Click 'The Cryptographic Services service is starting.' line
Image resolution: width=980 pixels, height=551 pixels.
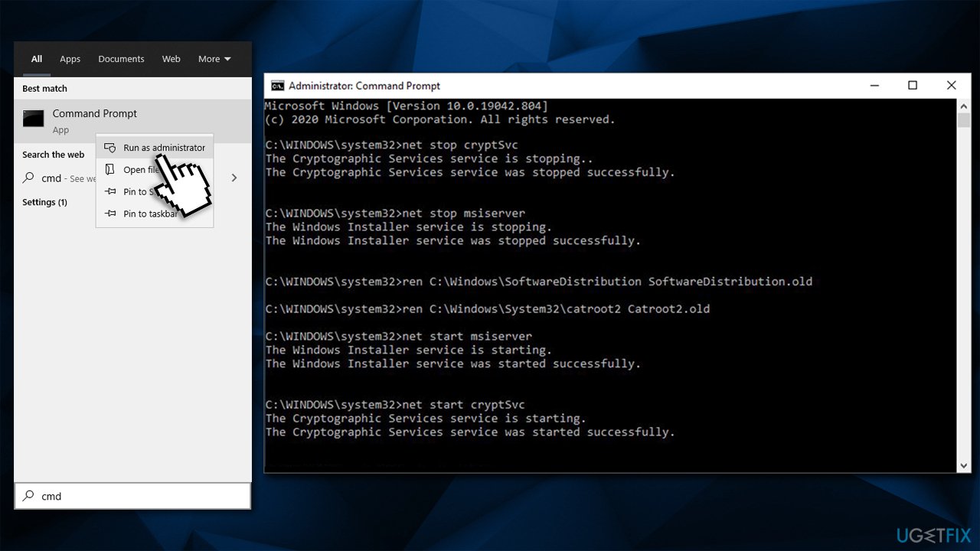point(426,419)
